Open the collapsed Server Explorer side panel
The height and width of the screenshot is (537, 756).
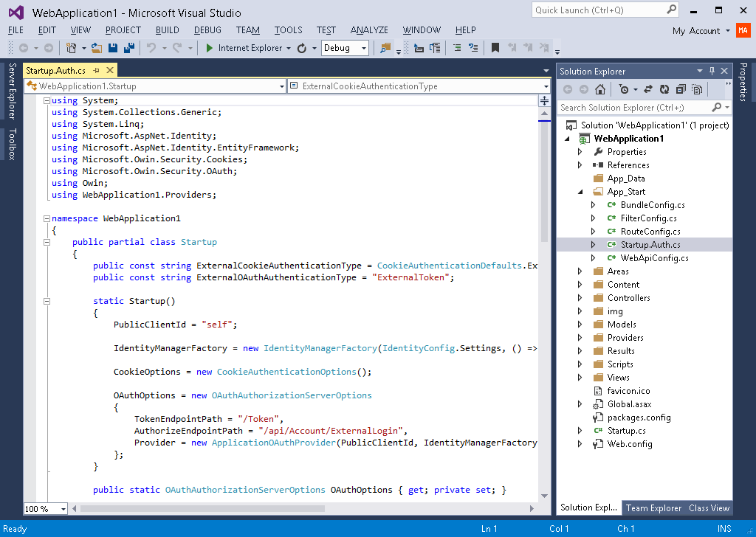pyautogui.click(x=12, y=91)
